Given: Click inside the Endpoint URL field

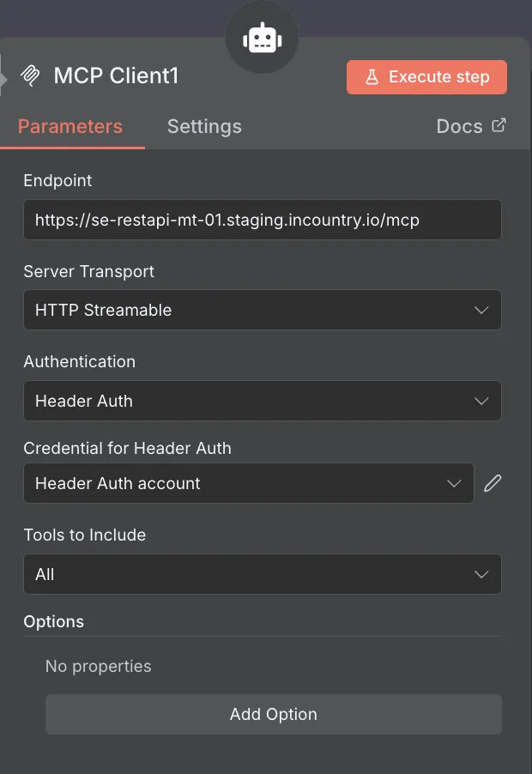Looking at the screenshot, I should tap(262, 221).
